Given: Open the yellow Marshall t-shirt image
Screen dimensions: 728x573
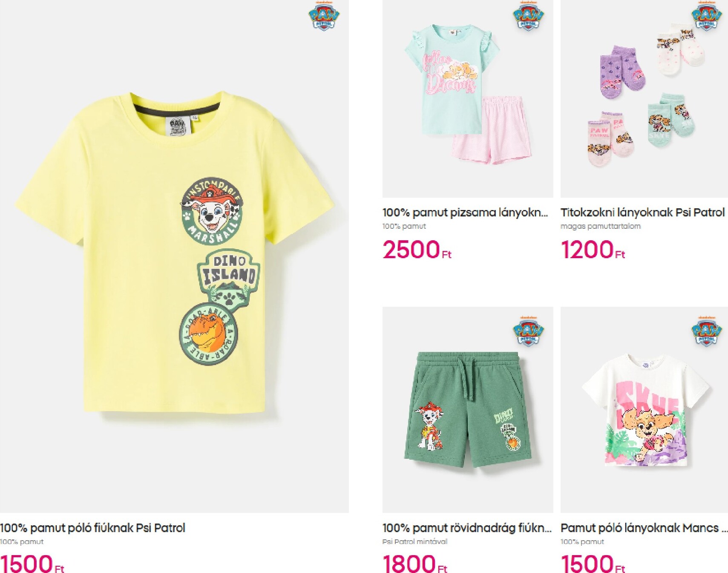Looking at the screenshot, I should point(174,256).
